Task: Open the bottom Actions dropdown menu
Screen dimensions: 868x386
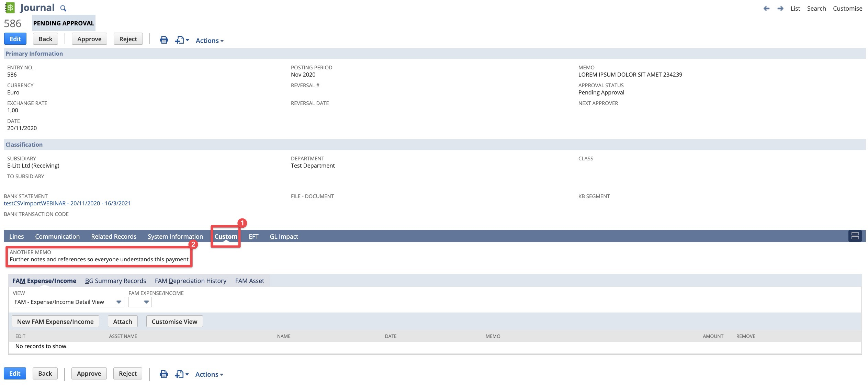Action: click(209, 374)
